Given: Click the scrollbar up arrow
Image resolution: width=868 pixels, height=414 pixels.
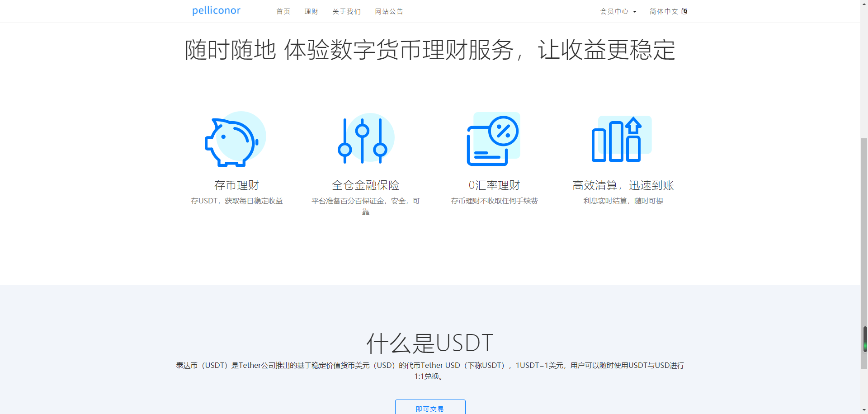Looking at the screenshot, I should (x=864, y=3).
